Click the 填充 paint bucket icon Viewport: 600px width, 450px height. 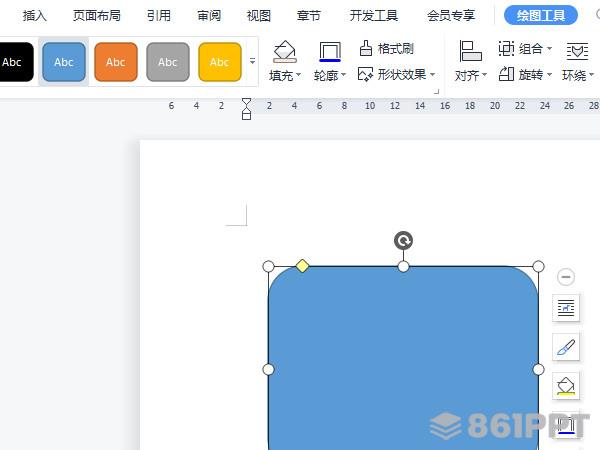pyautogui.click(x=285, y=52)
